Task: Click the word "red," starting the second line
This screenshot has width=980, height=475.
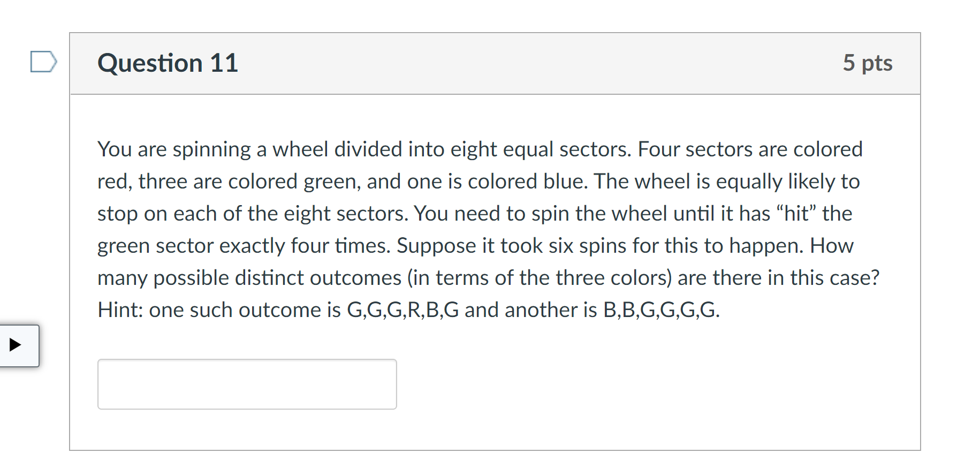Action: click(115, 182)
